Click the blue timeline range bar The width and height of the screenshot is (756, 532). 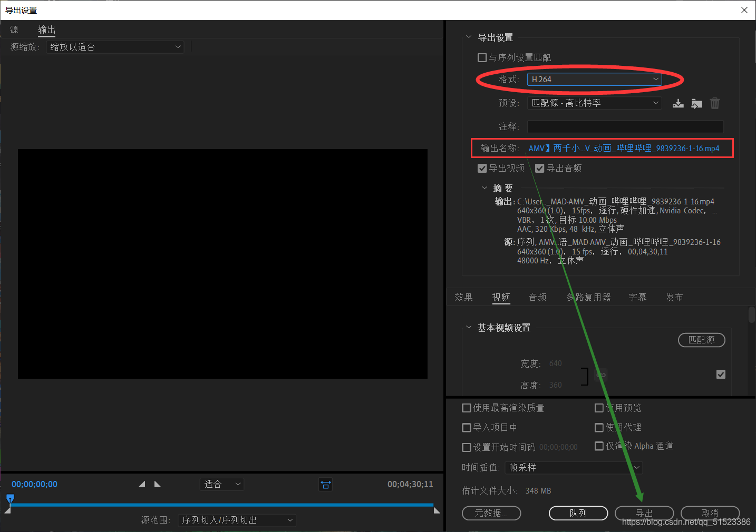point(222,505)
